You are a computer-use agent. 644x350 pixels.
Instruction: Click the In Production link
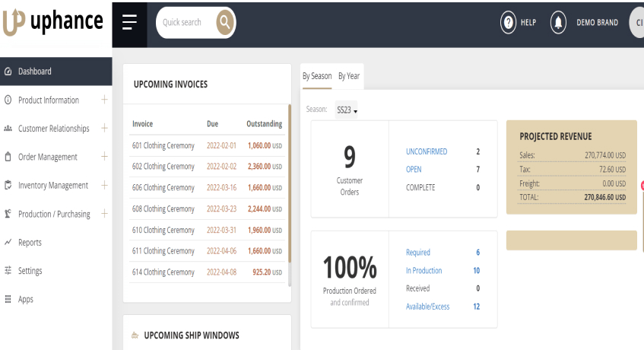[424, 271]
